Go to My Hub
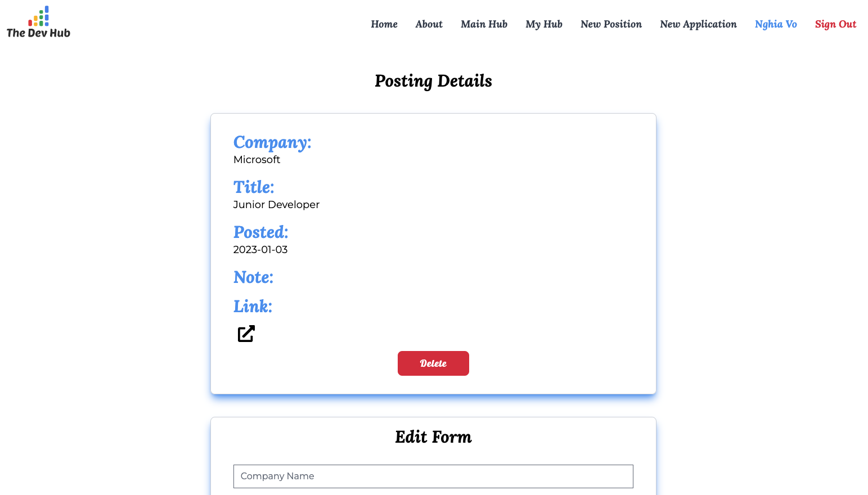The image size is (868, 495). click(x=543, y=24)
